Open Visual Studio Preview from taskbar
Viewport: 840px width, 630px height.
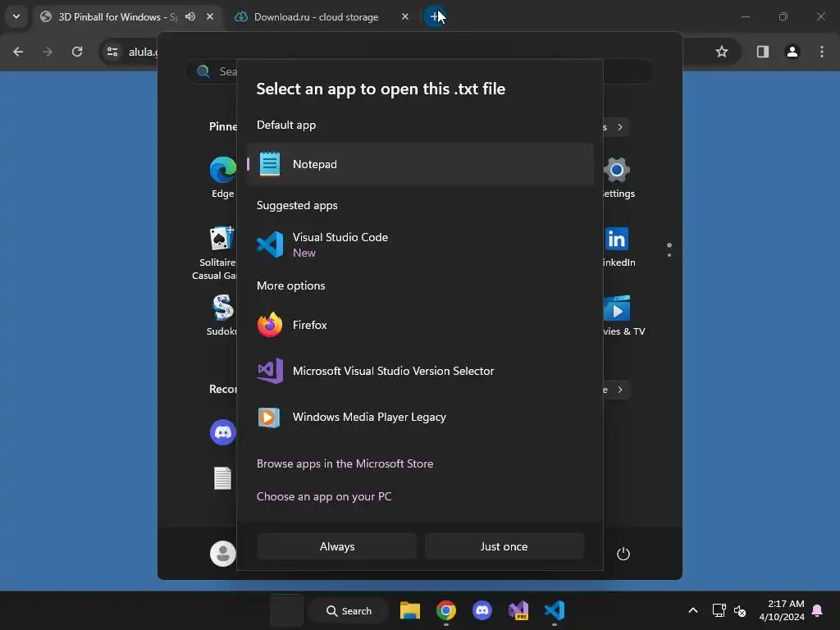pyautogui.click(x=518, y=610)
